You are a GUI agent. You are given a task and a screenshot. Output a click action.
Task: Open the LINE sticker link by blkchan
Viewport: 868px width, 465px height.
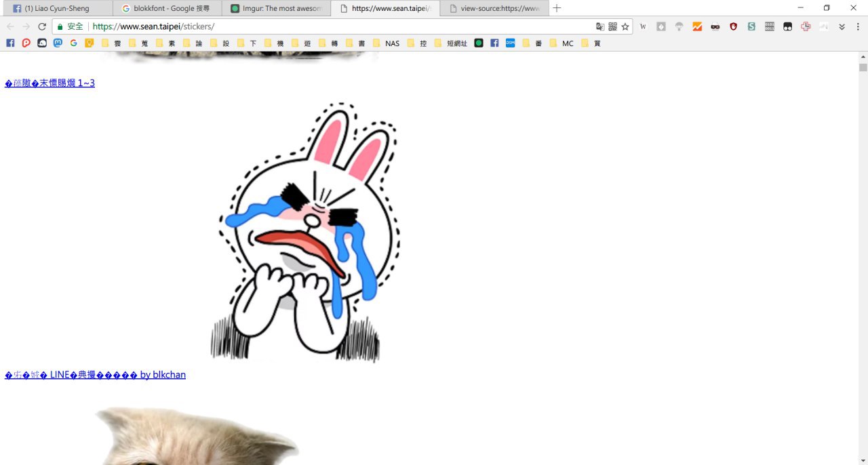point(95,375)
